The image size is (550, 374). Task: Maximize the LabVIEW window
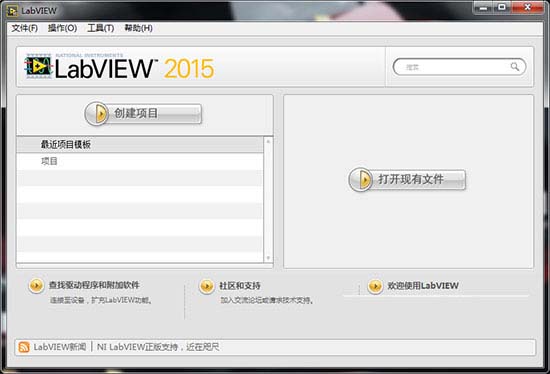click(502, 7)
